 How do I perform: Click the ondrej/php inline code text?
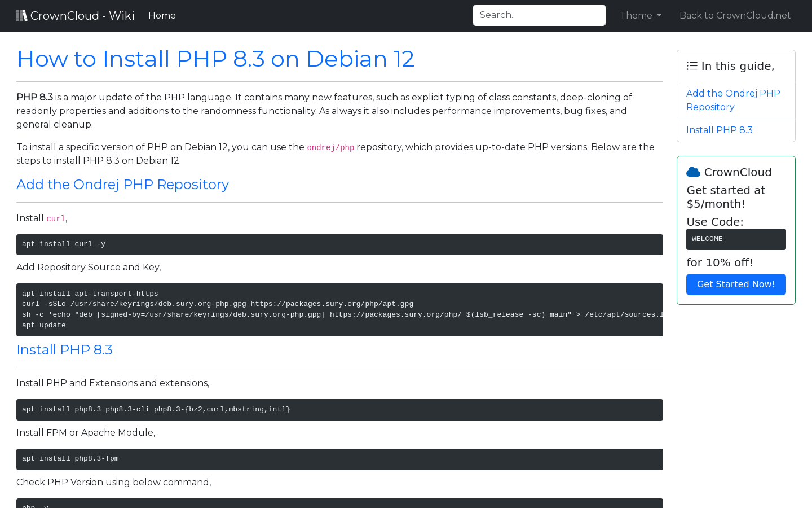coord(330,147)
